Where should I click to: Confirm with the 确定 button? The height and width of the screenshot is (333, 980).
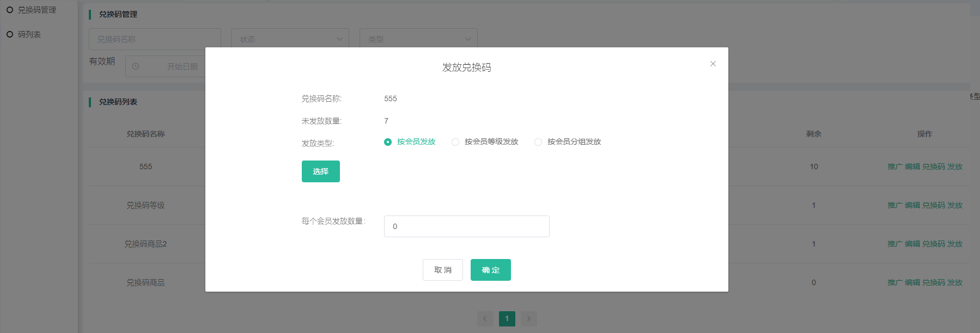coord(490,270)
